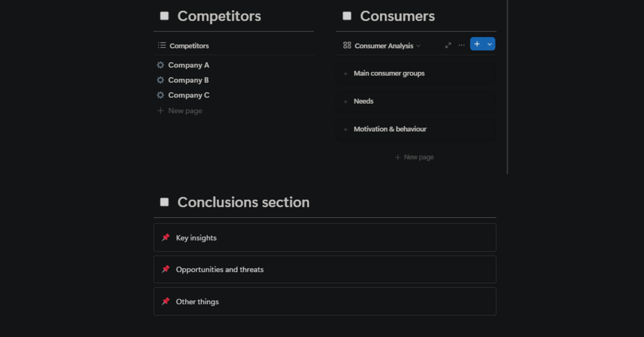Click the gear icon beside Company A
The height and width of the screenshot is (337, 644).
click(160, 65)
